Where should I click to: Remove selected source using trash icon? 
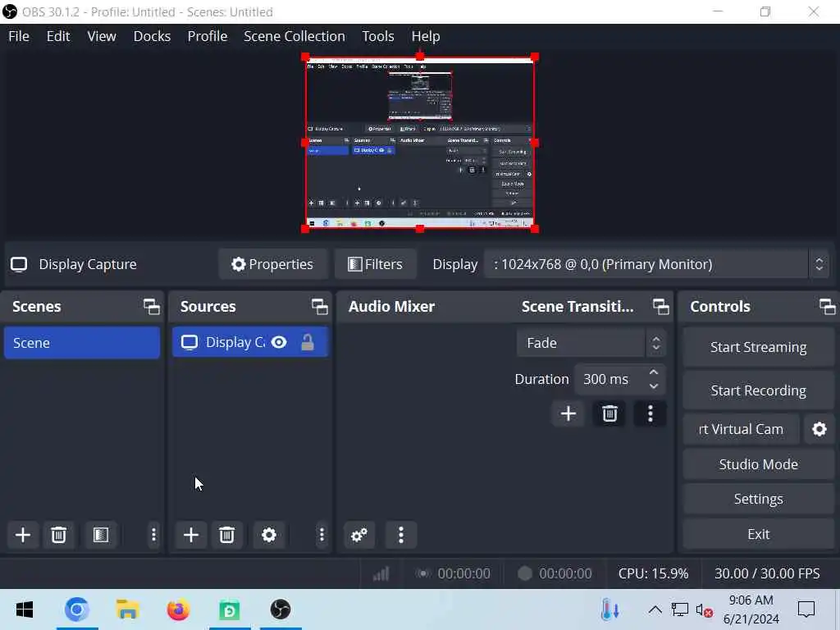pos(226,535)
